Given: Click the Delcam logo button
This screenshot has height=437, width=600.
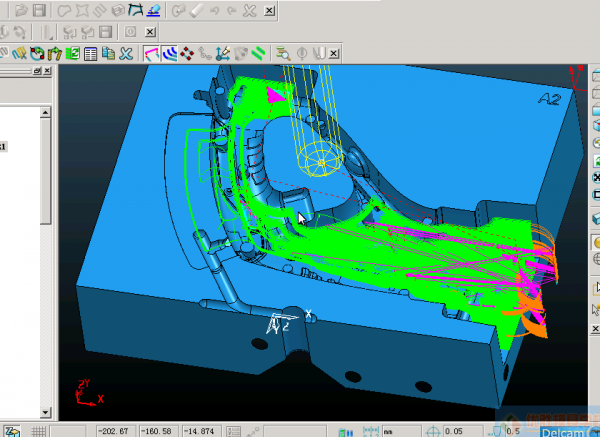Looking at the screenshot, I should (x=563, y=432).
